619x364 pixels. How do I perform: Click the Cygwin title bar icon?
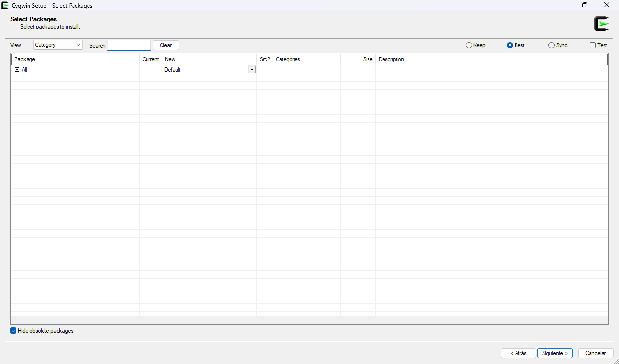[x=5, y=6]
